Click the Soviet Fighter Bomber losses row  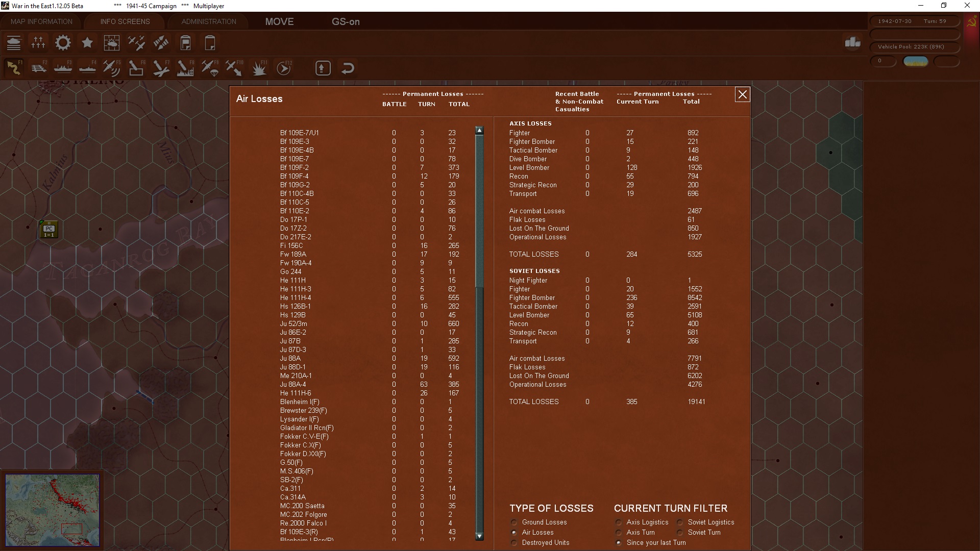tap(606, 297)
